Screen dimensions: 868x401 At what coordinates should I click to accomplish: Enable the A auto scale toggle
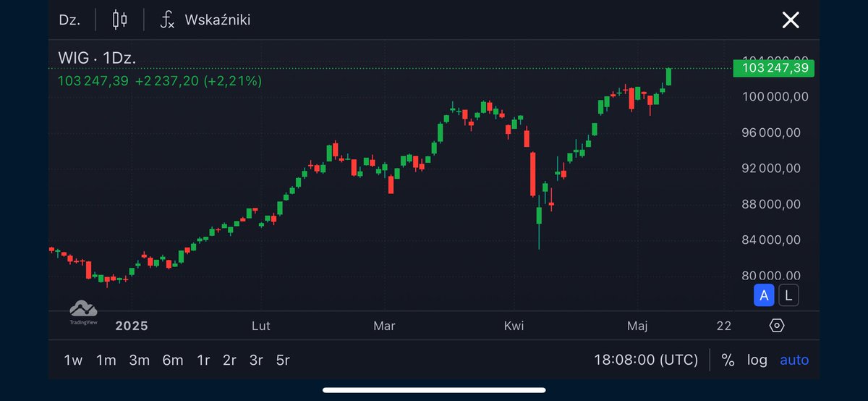coord(764,295)
